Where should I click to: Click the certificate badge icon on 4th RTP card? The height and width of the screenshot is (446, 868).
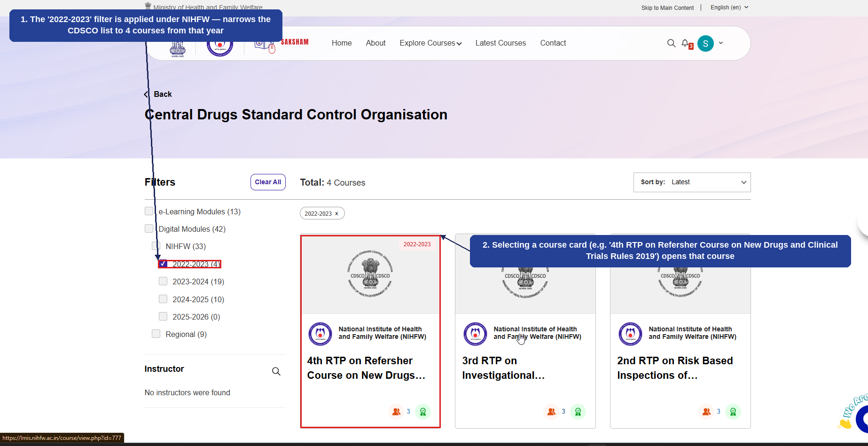coord(423,412)
